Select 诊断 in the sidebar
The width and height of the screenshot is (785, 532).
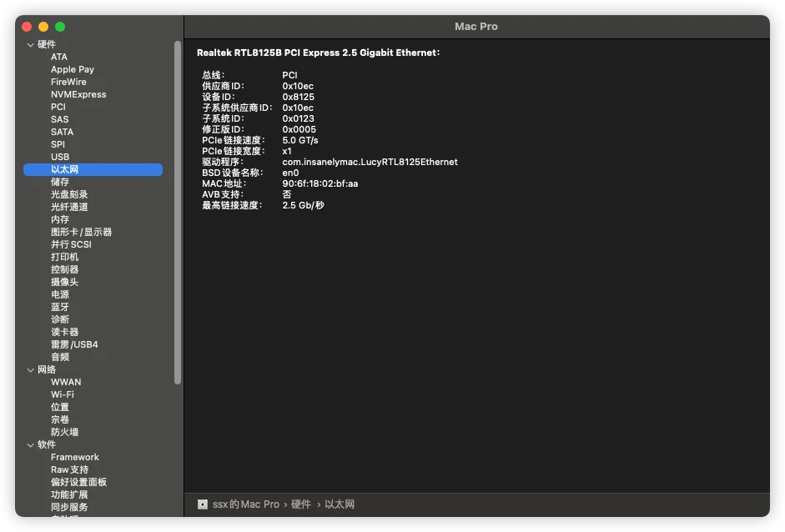click(x=60, y=320)
